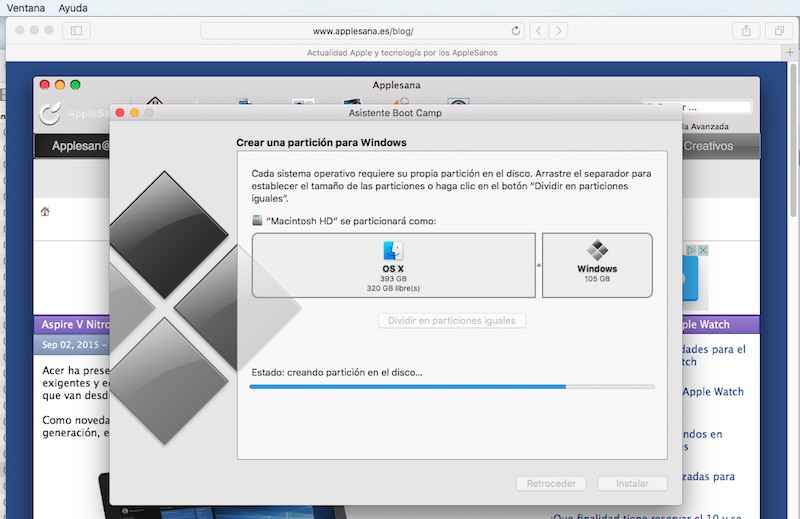The width and height of the screenshot is (800, 519).
Task: Click Dividir en particiones iguales button
Action: tap(452, 320)
